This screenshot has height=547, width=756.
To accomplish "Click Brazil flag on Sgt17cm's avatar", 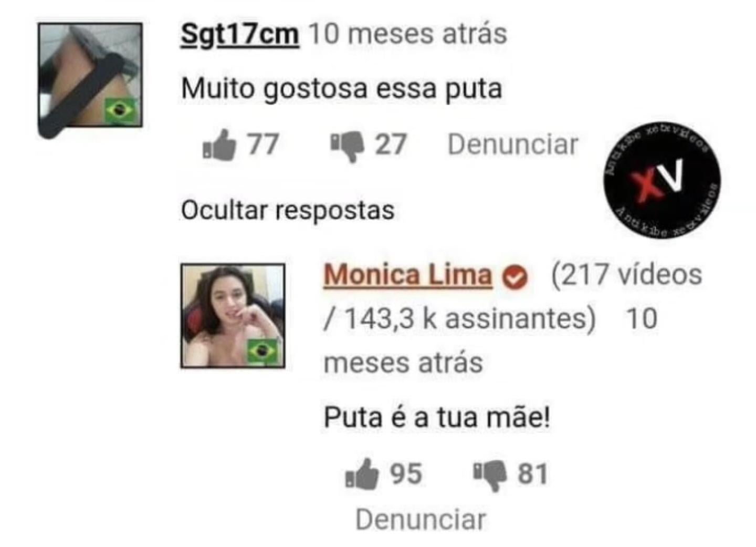I will pos(121,110).
